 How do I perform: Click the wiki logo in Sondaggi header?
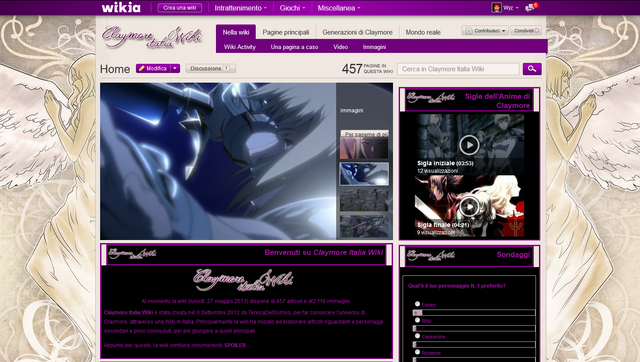click(431, 255)
